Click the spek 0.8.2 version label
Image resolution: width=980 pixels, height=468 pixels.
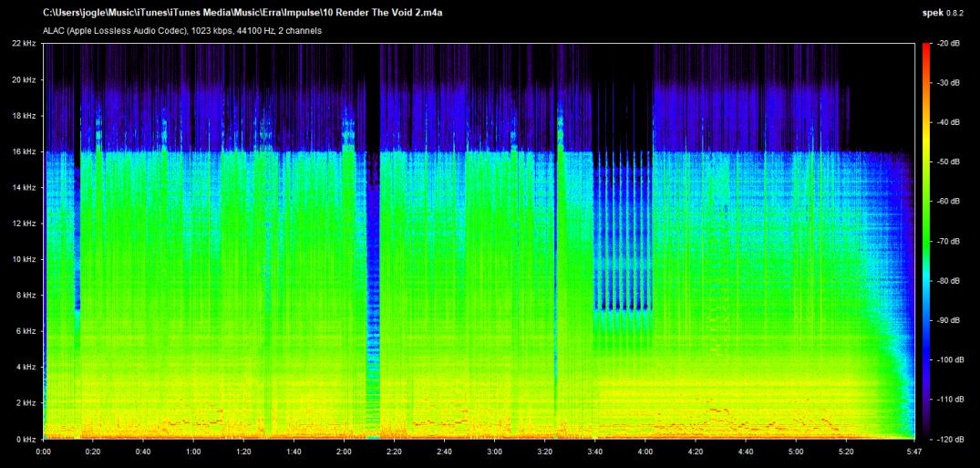pyautogui.click(x=951, y=13)
